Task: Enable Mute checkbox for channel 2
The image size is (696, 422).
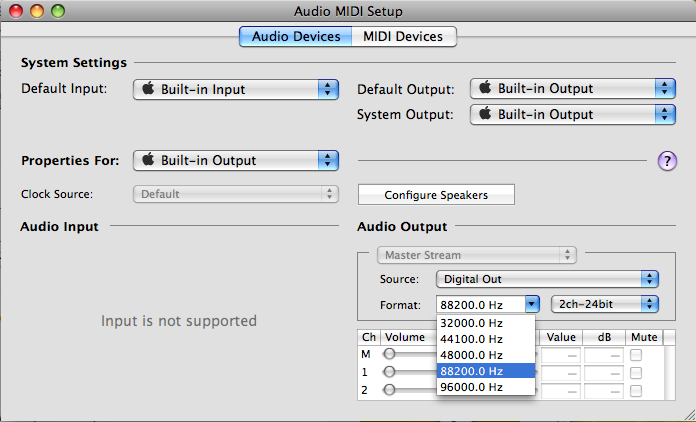Action: [x=636, y=389]
